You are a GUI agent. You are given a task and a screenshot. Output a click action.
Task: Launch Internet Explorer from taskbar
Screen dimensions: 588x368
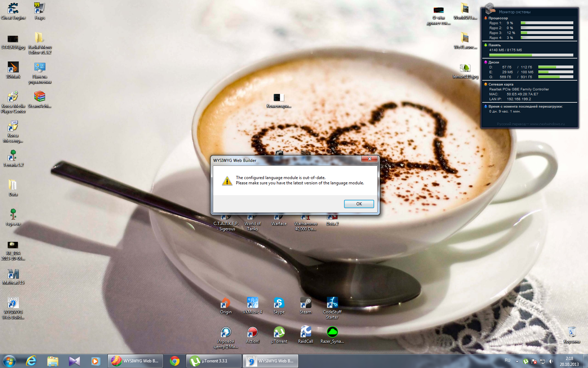coord(31,361)
